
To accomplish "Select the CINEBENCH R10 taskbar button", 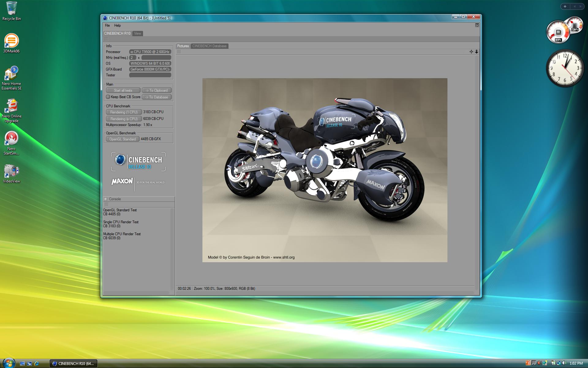I will (73, 363).
